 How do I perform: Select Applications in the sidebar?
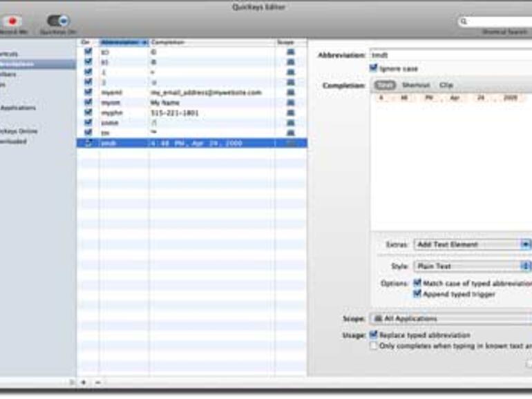pos(19,108)
